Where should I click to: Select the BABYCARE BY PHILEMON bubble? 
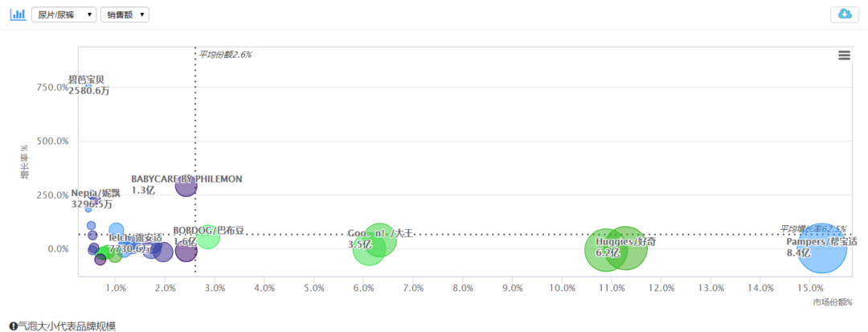(x=186, y=186)
